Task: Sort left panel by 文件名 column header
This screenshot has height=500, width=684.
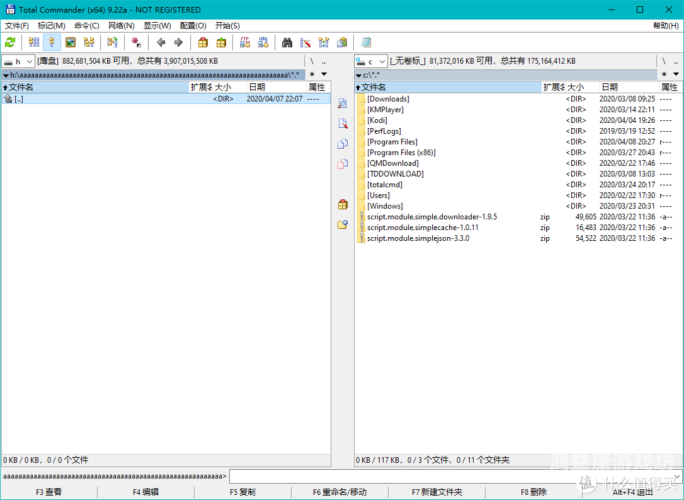Action: click(96, 87)
